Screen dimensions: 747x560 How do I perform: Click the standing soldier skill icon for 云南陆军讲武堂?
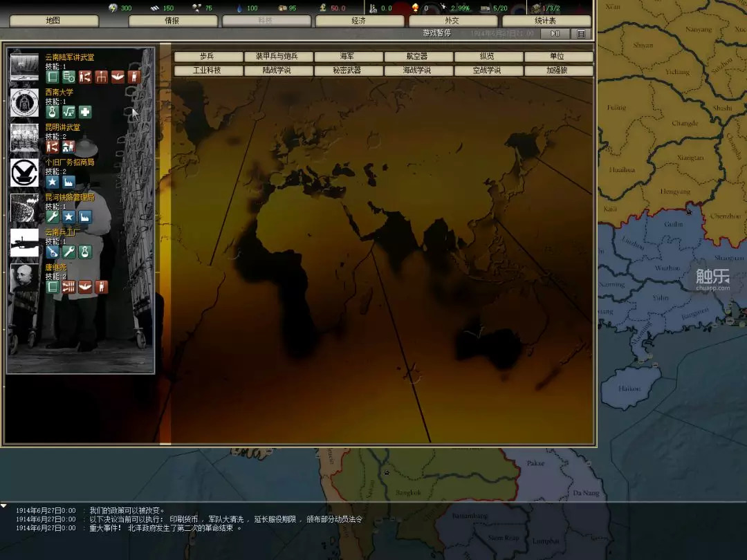(134, 77)
